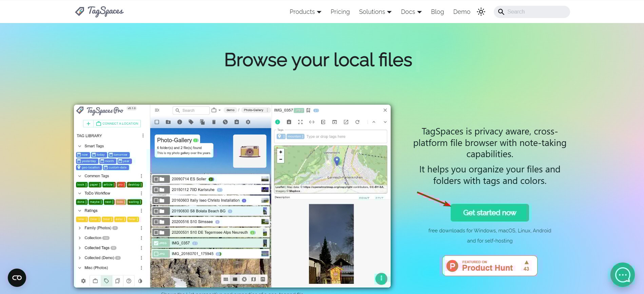The height and width of the screenshot is (294, 644).
Task: Toggle the light/dark theme sun icon
Action: (x=481, y=12)
